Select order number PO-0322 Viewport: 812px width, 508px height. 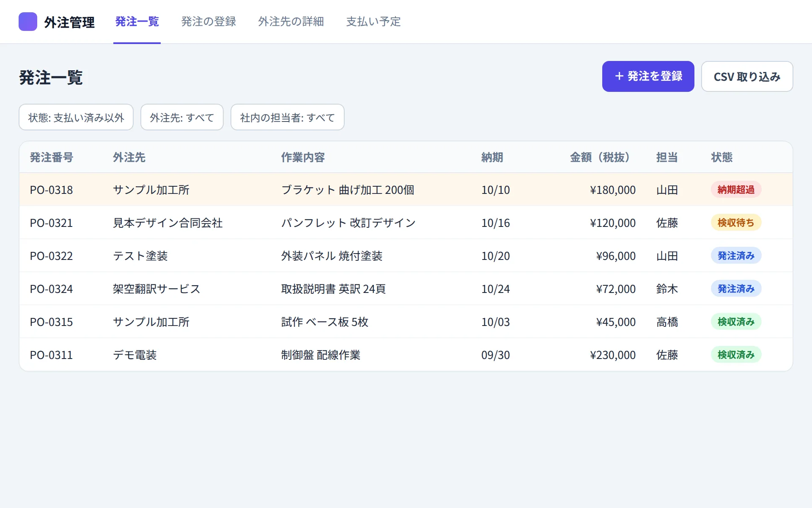[x=51, y=256]
